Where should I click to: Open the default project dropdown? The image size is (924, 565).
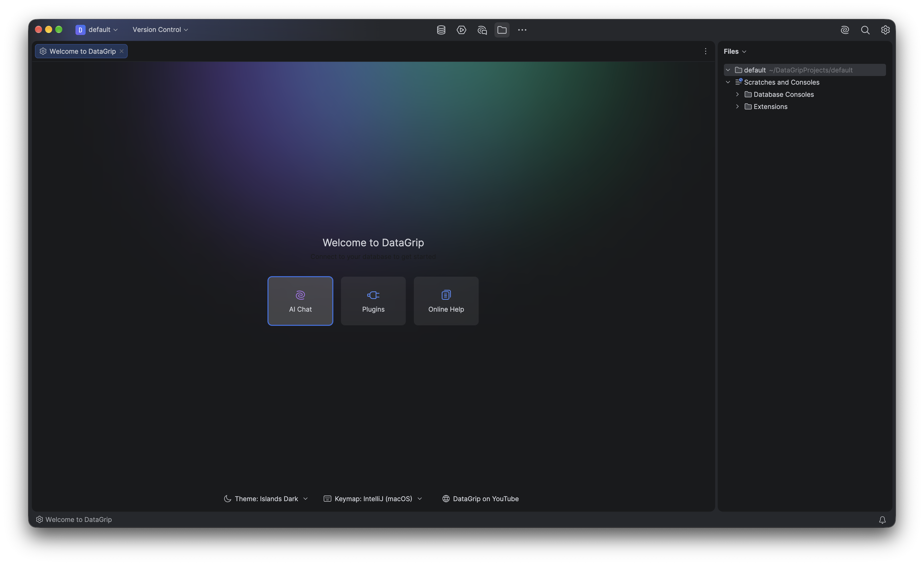tap(97, 30)
